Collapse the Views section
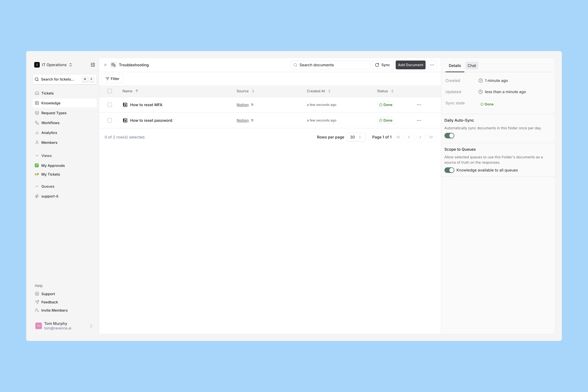This screenshot has width=588, height=392. (37, 156)
